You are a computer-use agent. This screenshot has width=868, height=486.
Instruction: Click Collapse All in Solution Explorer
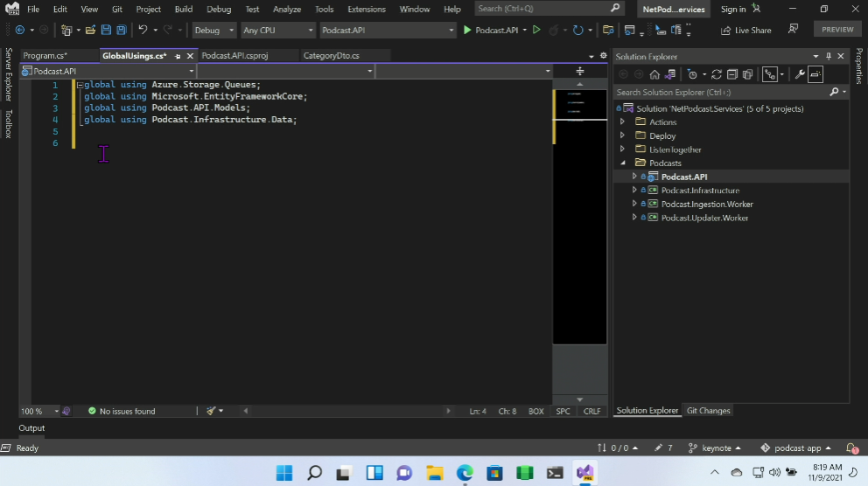tap(732, 74)
